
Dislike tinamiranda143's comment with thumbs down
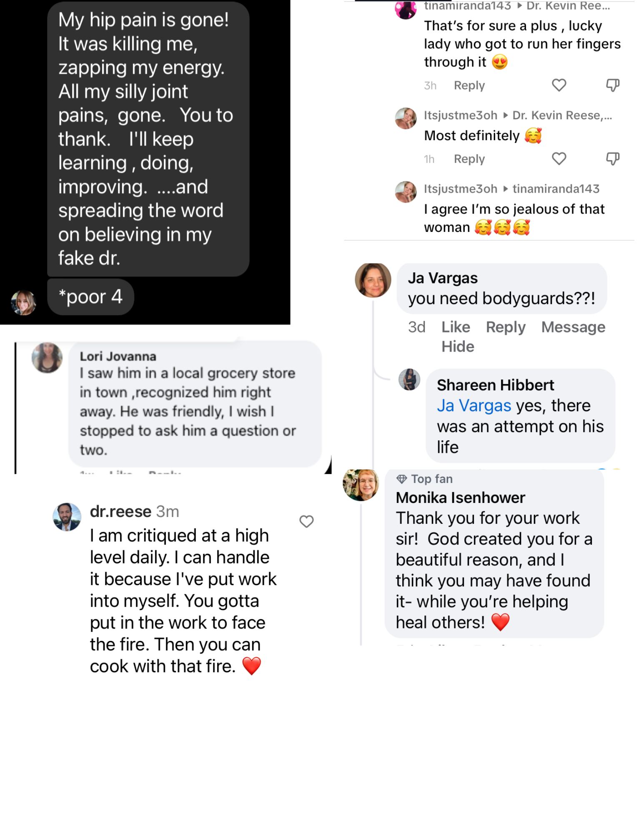click(x=612, y=85)
